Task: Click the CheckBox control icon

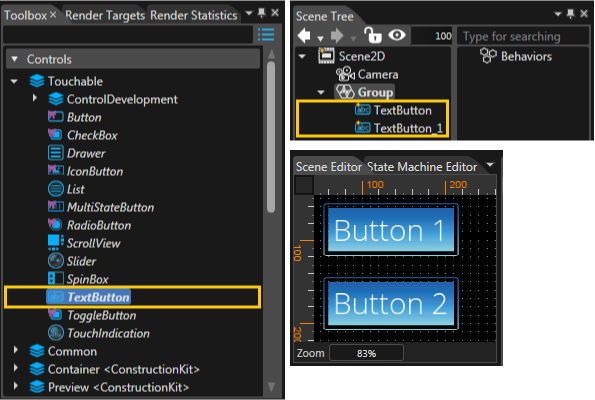Action: [x=55, y=135]
